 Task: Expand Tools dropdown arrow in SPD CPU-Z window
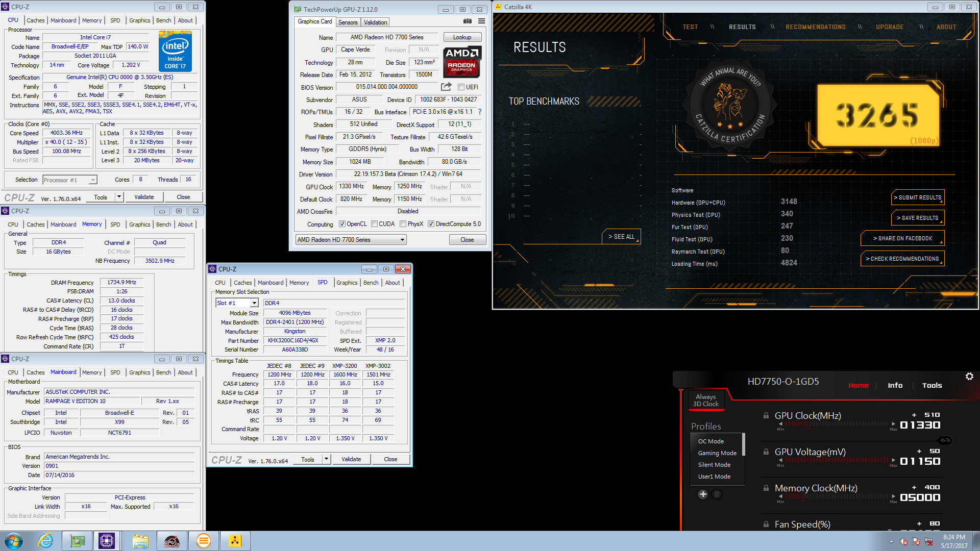[326, 459]
